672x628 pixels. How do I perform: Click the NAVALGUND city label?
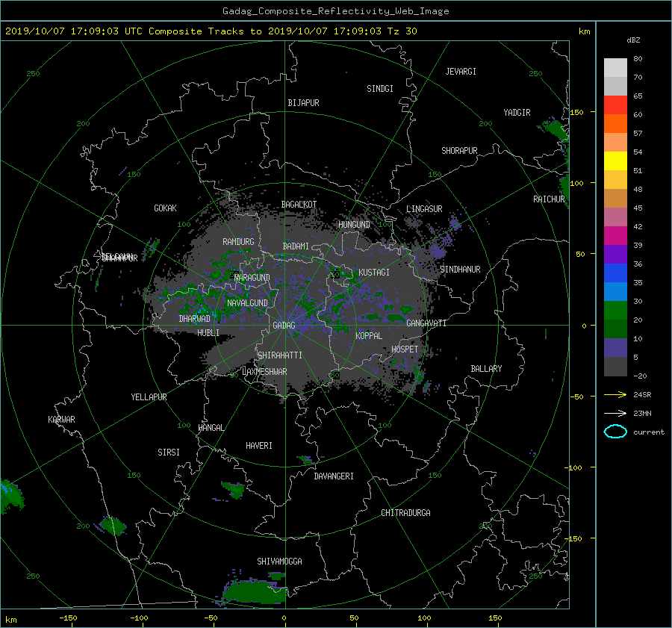click(x=247, y=303)
